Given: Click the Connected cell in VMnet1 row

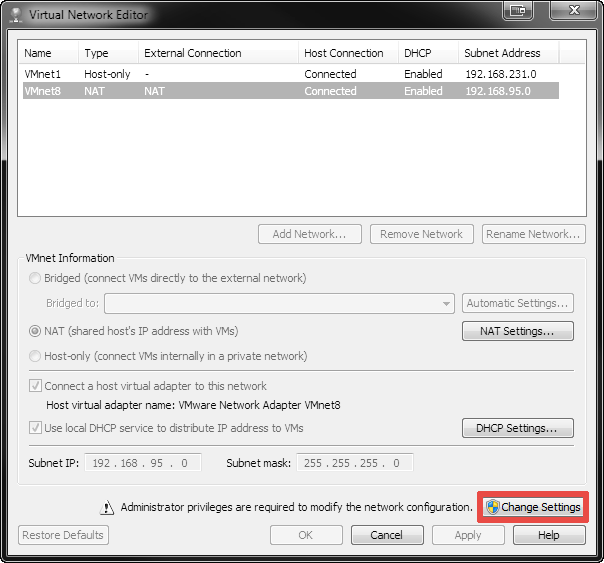Looking at the screenshot, I should tap(330, 74).
